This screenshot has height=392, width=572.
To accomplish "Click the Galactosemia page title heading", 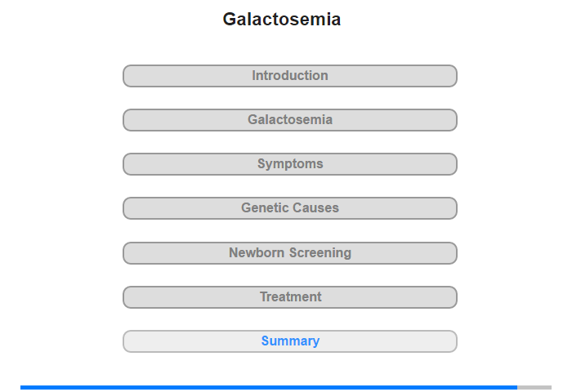I will [282, 20].
